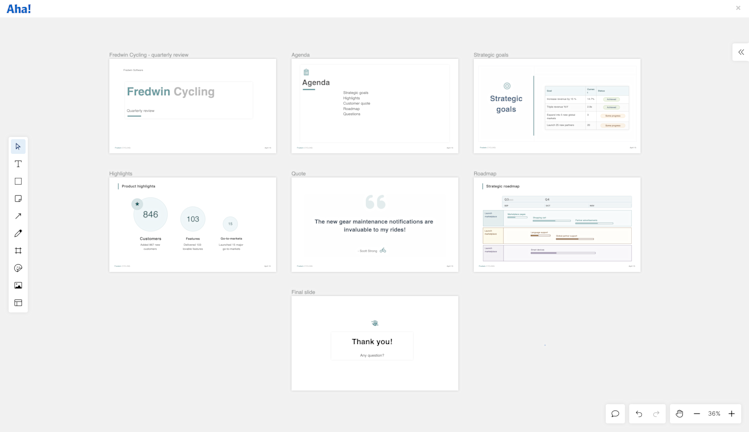Click the 'Thank you!' text

372,342
